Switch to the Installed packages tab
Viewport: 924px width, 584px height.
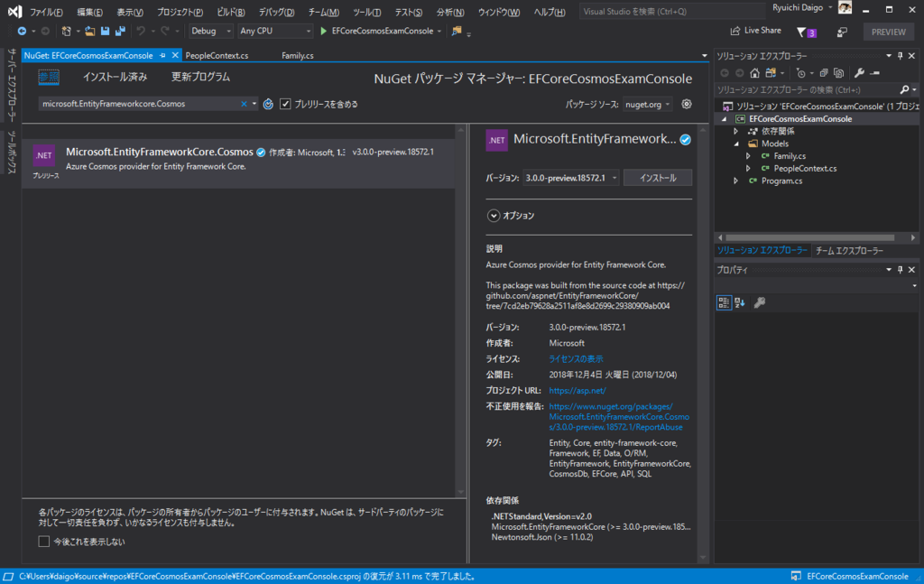(115, 78)
